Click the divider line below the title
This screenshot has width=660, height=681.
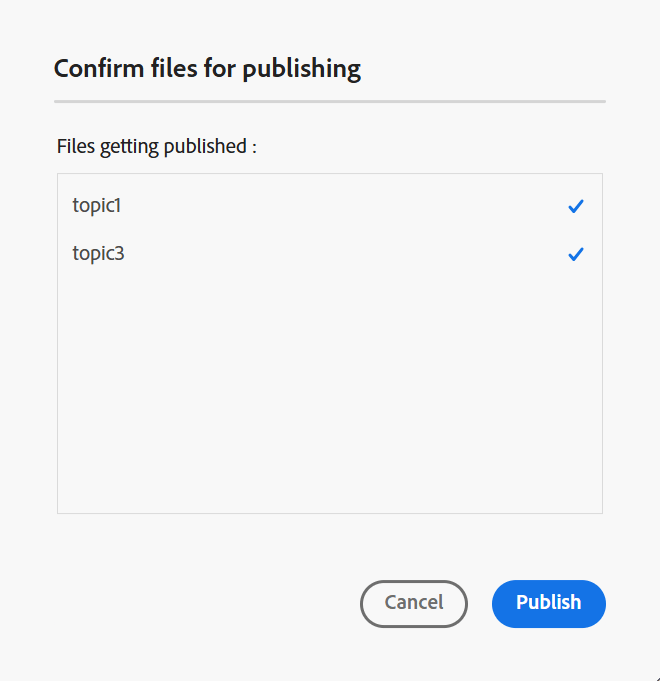[x=330, y=101]
